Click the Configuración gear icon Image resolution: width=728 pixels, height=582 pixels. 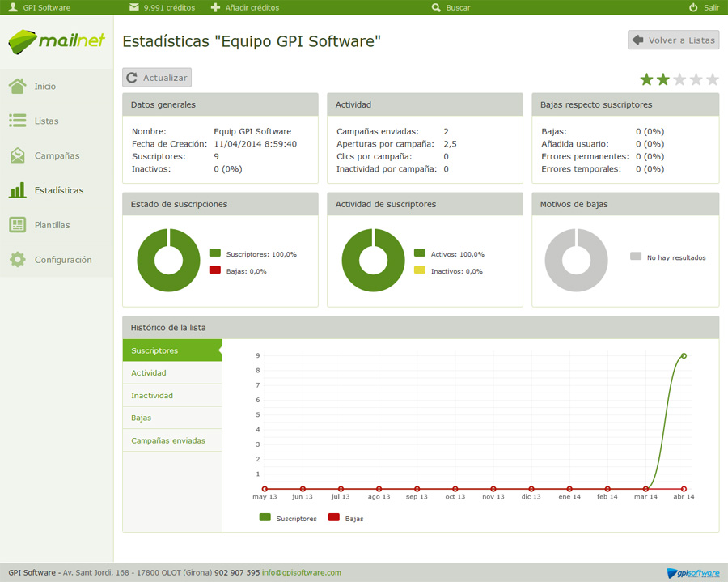(x=18, y=259)
